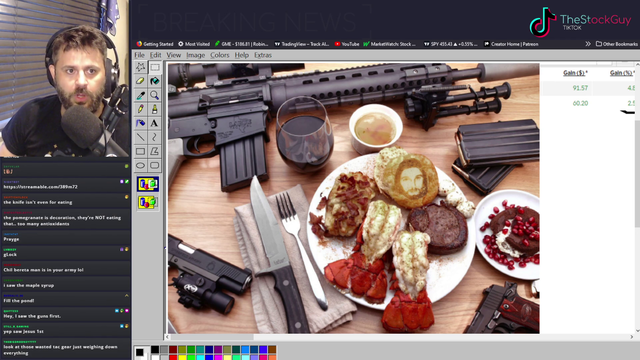The image size is (640, 360).
Task: Select the Pencil tool
Action: [x=140, y=109]
